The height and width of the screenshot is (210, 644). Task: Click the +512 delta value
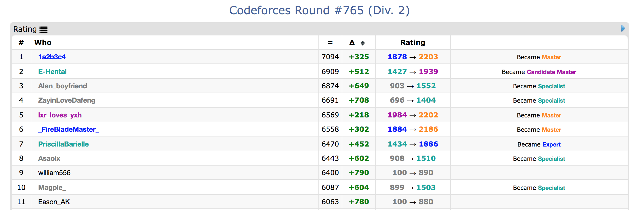[x=359, y=72]
